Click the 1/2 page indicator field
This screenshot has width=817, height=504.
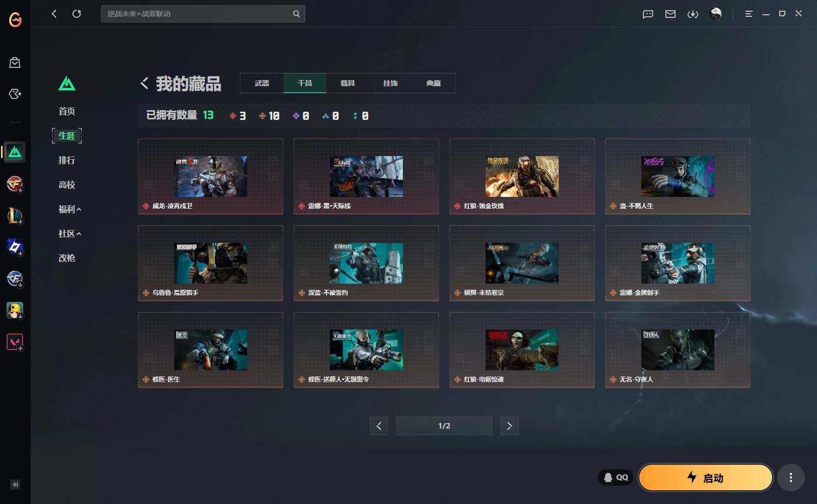[x=444, y=426]
